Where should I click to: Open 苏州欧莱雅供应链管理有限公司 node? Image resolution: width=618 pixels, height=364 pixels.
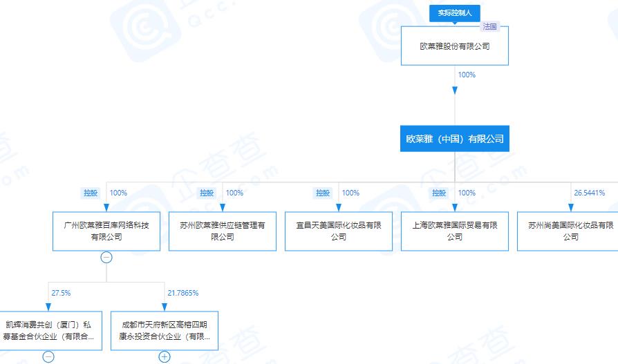pyautogui.click(x=223, y=231)
